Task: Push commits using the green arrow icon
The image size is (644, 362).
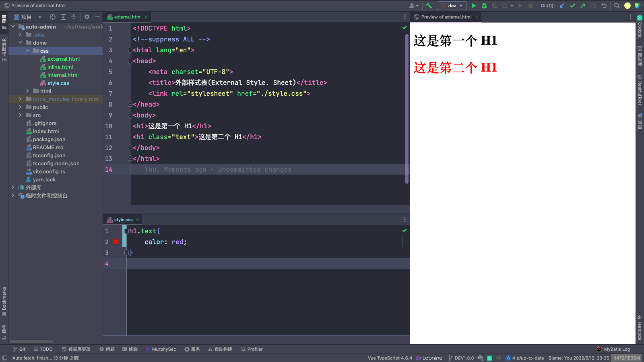Action: 583,6
